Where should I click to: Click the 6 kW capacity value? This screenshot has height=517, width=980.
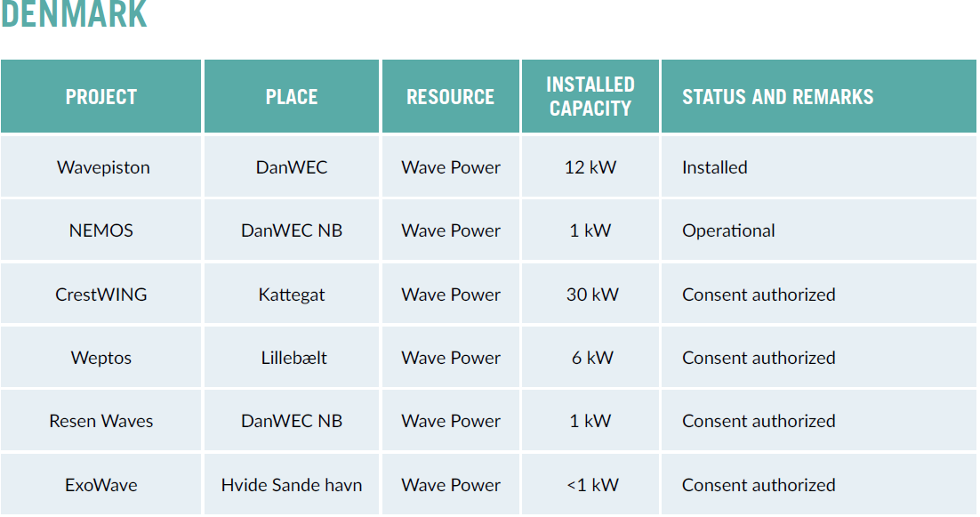(x=590, y=358)
